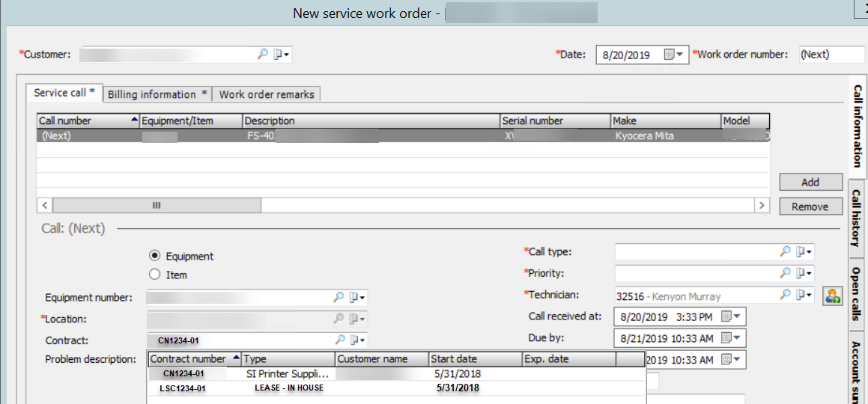This screenshot has width=868, height=404.
Task: Select contract CN1234-01 in the dropdown list
Action: 396,373
